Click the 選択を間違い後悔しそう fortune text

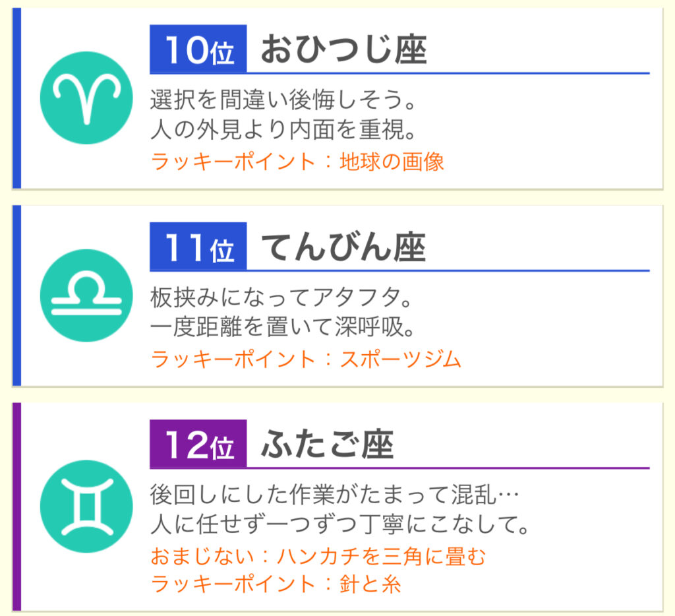[x=283, y=100]
